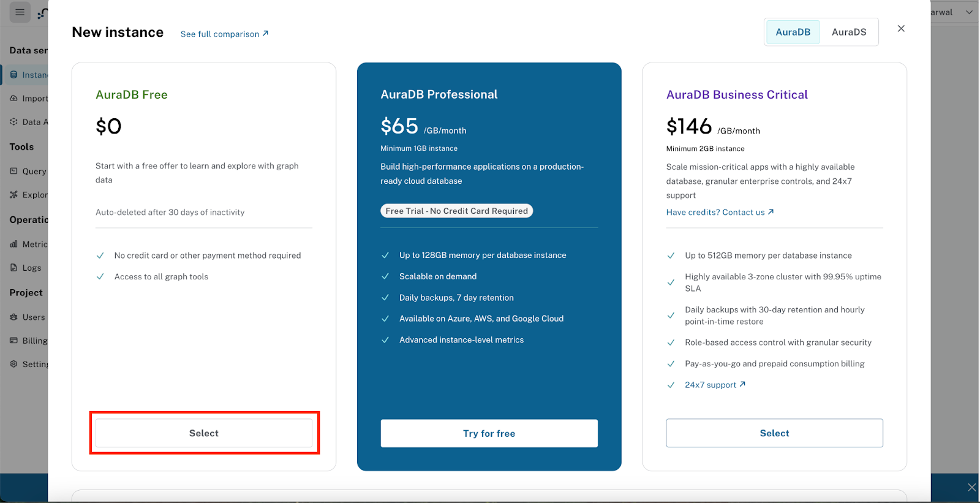Click Try for free on Professional

pyautogui.click(x=489, y=434)
